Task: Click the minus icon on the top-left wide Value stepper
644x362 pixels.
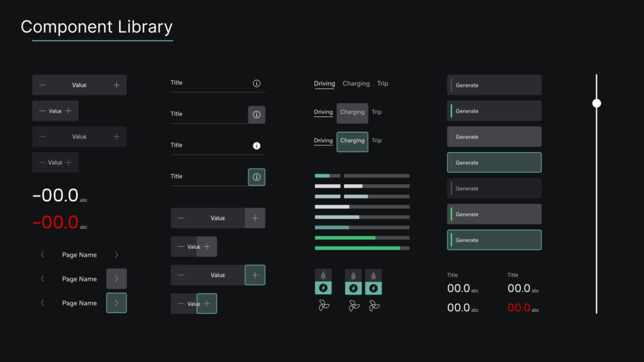Action: point(42,85)
